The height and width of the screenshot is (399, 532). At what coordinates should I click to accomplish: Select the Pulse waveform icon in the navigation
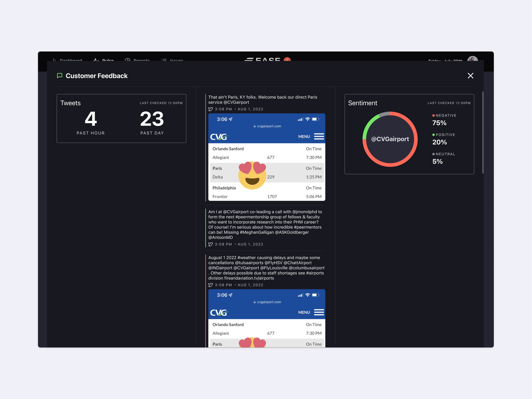click(96, 60)
